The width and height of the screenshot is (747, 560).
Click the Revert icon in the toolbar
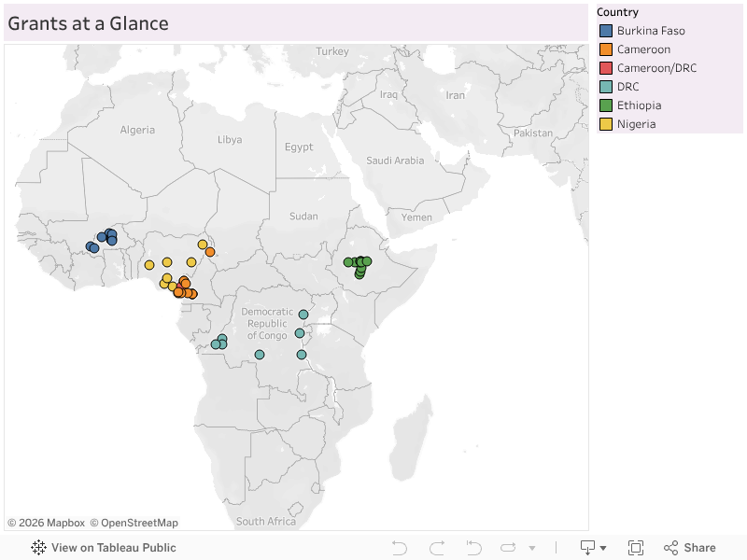[x=473, y=548]
